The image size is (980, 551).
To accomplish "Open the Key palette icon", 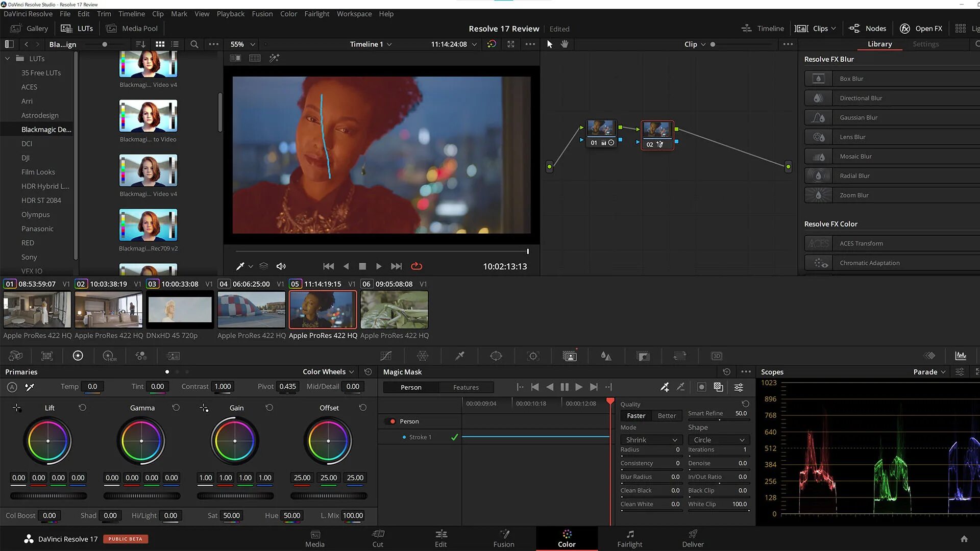I will point(643,356).
